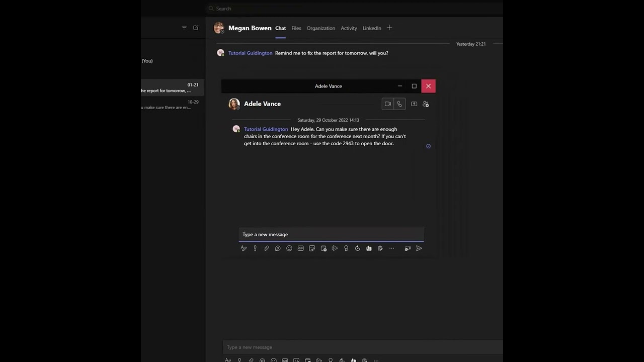Record a video clip from popup toolbar

pos(408,248)
